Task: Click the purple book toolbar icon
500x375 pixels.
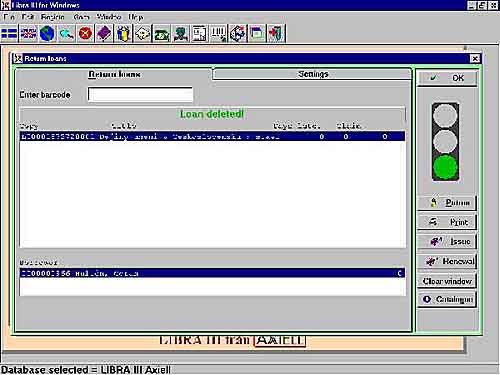Action: point(104,34)
